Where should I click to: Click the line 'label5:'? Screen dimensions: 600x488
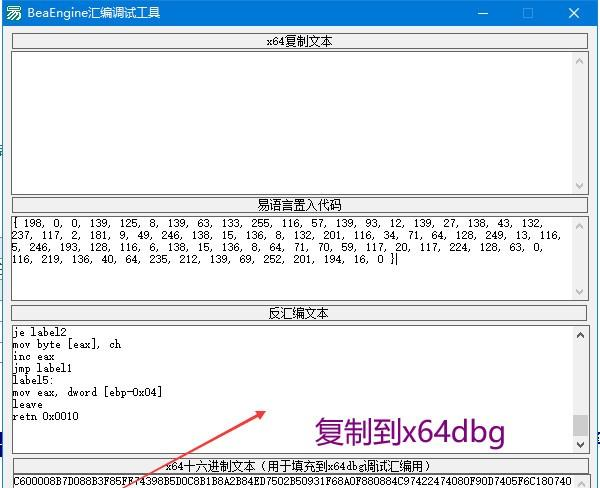[x=33, y=380]
